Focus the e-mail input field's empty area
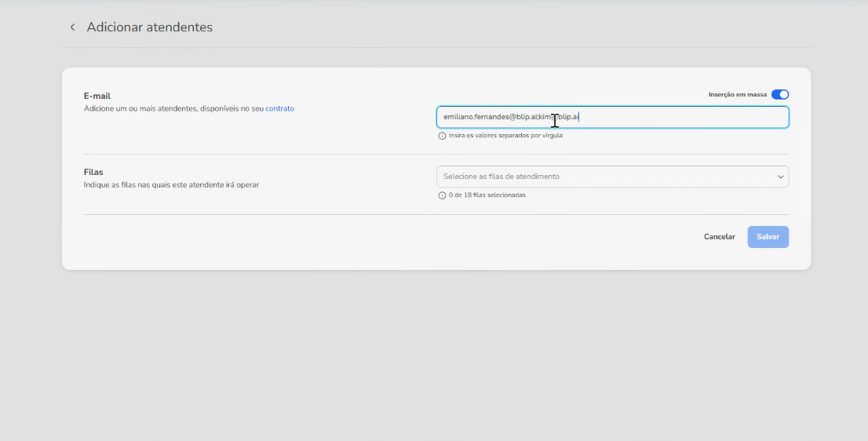Screen dimensions: 868x441 click(683, 117)
